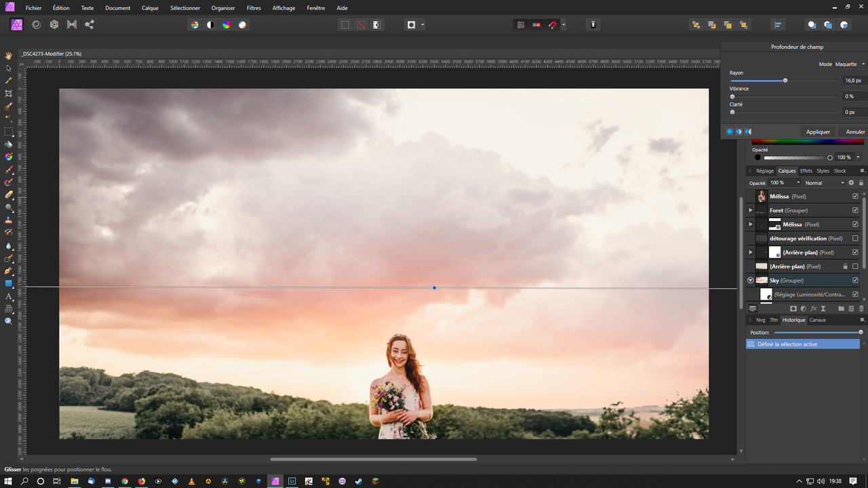Select the Gradient tool
Viewport: 868px width, 488px height.
tap(9, 157)
